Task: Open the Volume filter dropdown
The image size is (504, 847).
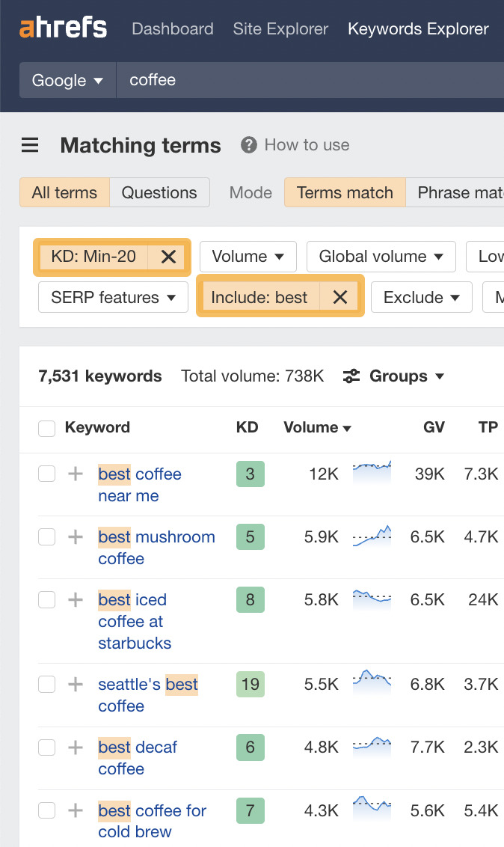Action: 248,257
